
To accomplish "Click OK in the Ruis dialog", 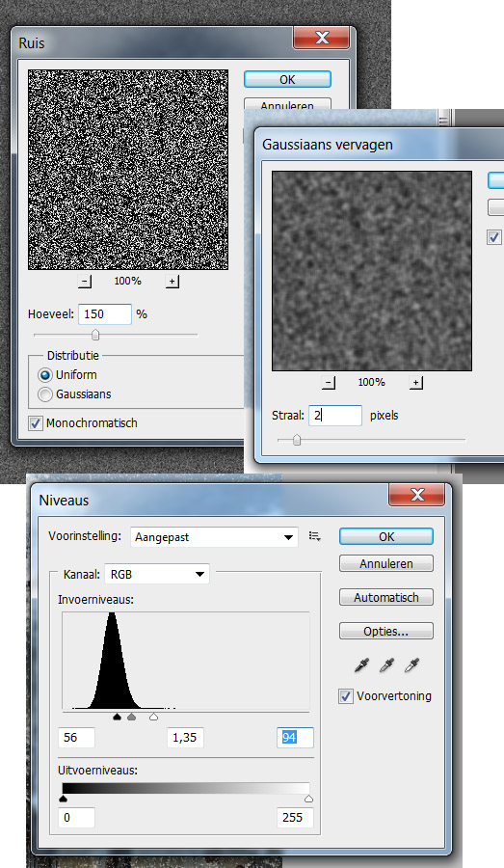I will click(287, 79).
